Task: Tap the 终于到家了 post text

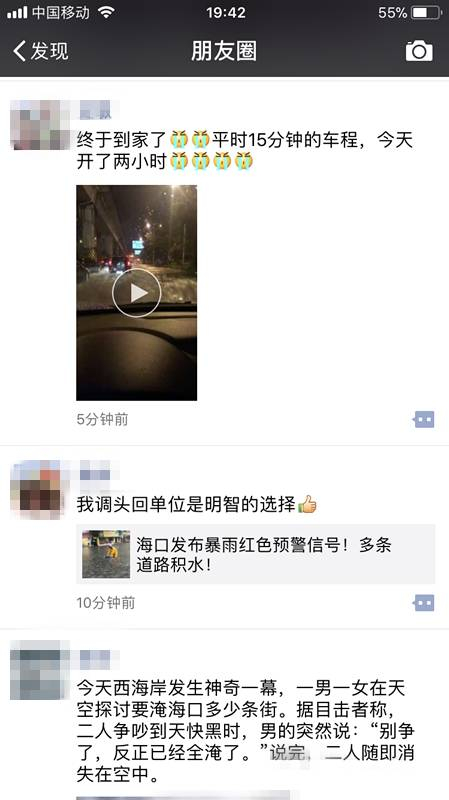Action: (245, 151)
